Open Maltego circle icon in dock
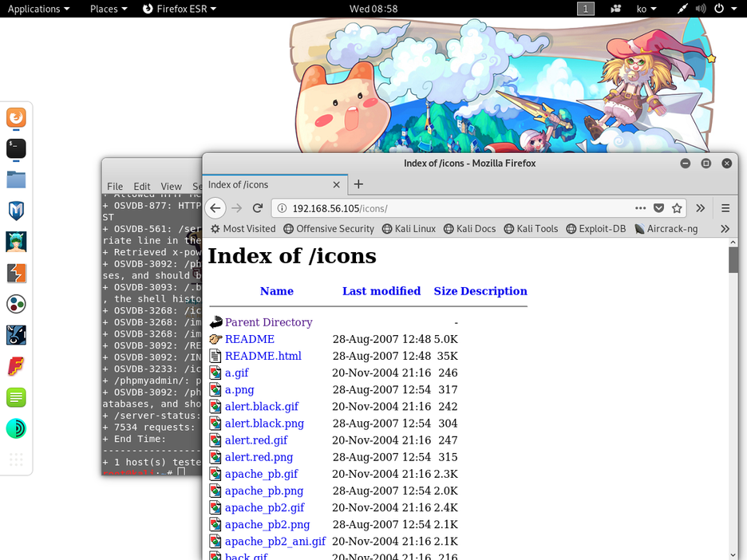This screenshot has width=747, height=560. pyautogui.click(x=16, y=304)
